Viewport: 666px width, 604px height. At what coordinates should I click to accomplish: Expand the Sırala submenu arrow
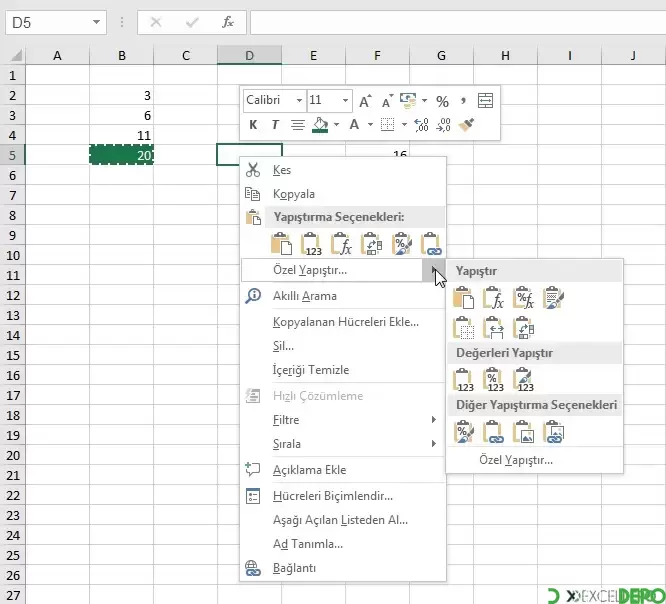pyautogui.click(x=434, y=443)
